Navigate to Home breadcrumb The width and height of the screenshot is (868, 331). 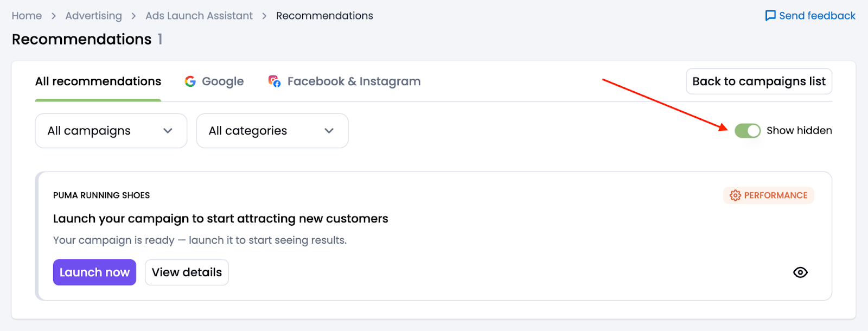[x=27, y=16]
